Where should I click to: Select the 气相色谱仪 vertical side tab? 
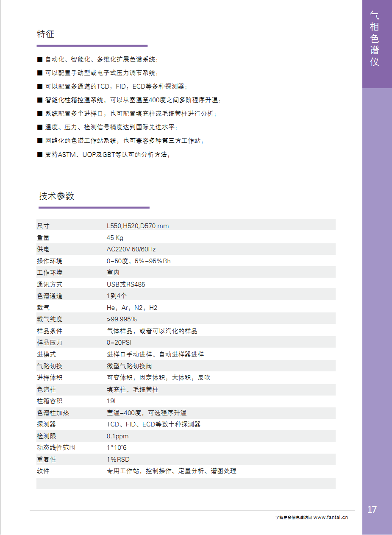click(x=374, y=39)
